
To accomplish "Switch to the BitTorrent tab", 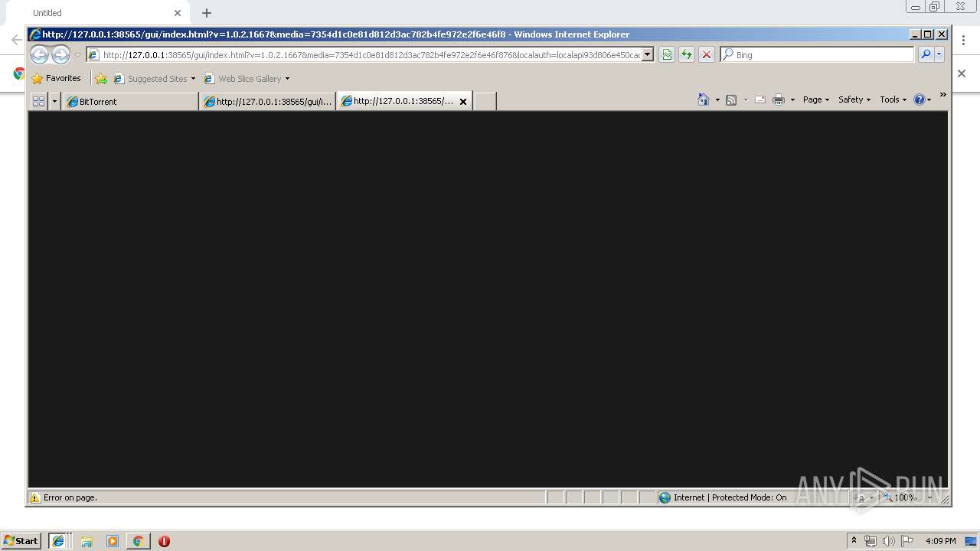I will tap(130, 101).
